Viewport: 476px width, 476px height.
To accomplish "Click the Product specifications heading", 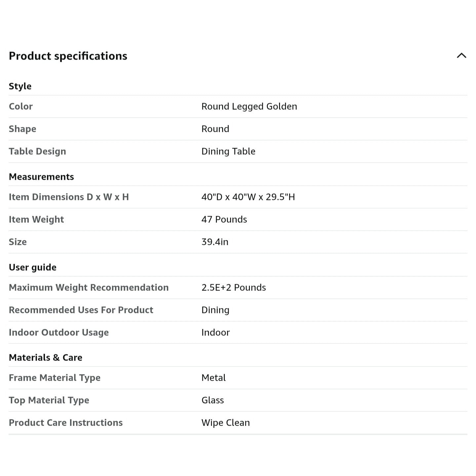I will click(68, 56).
